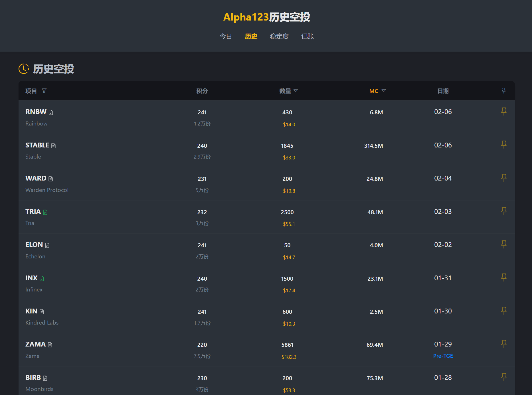Click the pin icon in the table header
The image size is (532, 395).
coord(504,90)
